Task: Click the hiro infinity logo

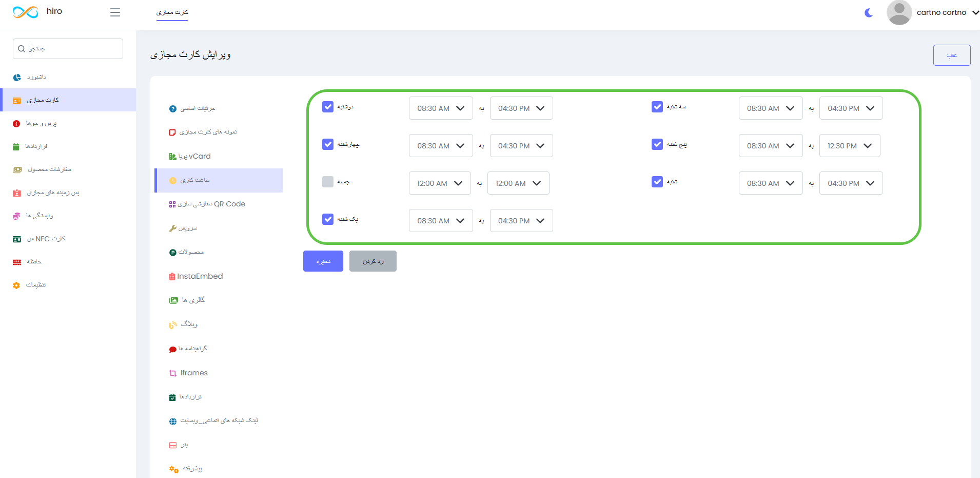Action: pos(26,12)
